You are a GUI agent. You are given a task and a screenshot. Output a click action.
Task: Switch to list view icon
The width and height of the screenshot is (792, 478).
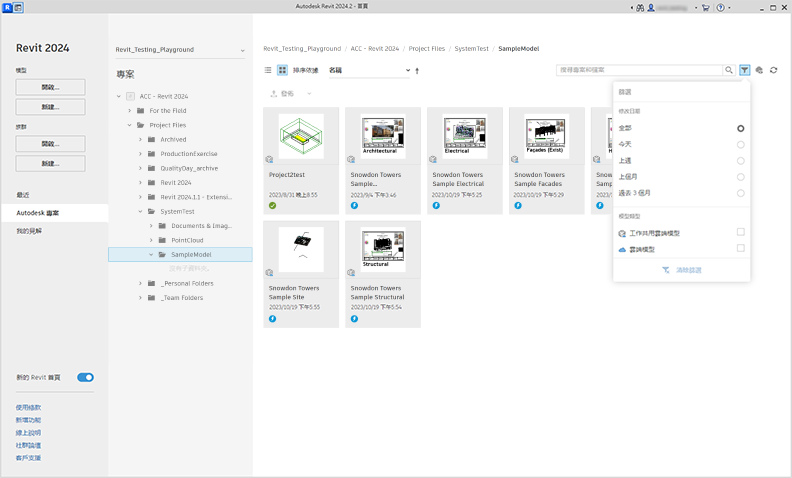pos(268,70)
